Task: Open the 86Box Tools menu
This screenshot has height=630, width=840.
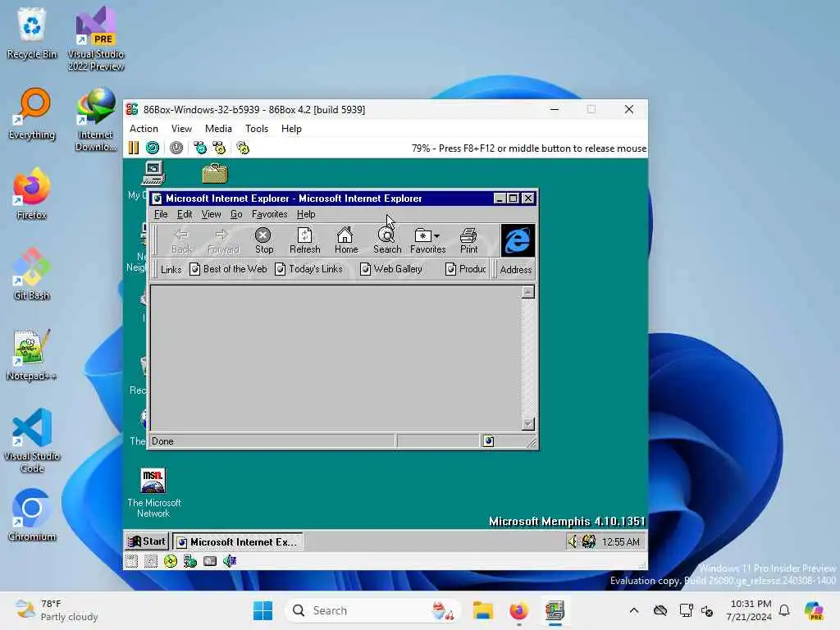Action: [x=257, y=129]
